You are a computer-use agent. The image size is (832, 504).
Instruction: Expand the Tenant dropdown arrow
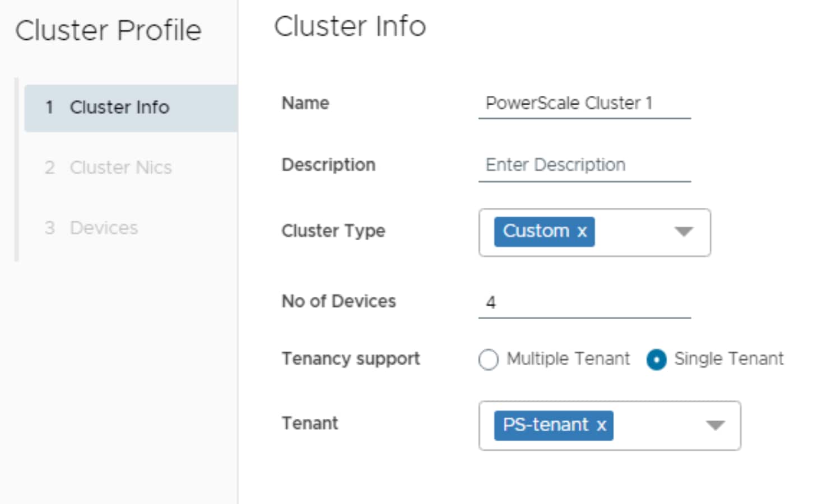715,426
